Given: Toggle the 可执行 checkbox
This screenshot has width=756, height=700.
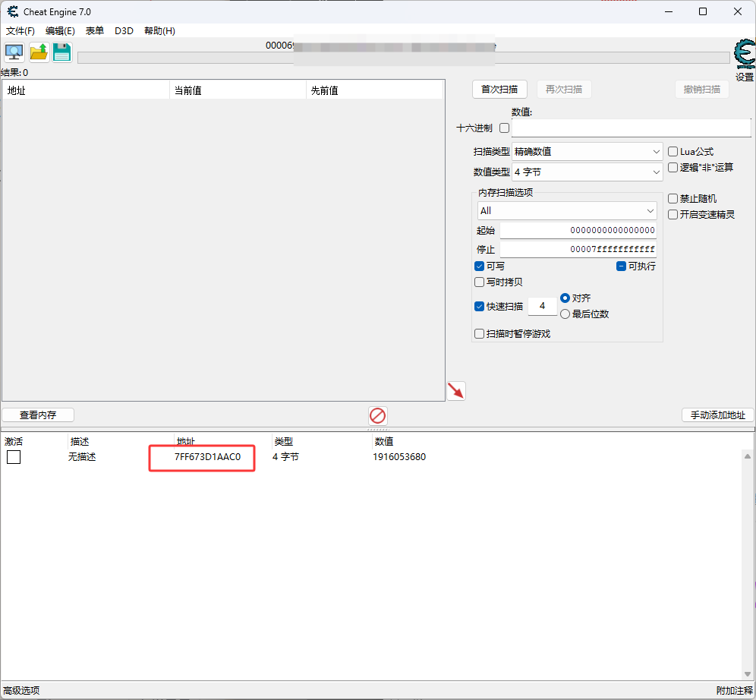Looking at the screenshot, I should [x=621, y=266].
